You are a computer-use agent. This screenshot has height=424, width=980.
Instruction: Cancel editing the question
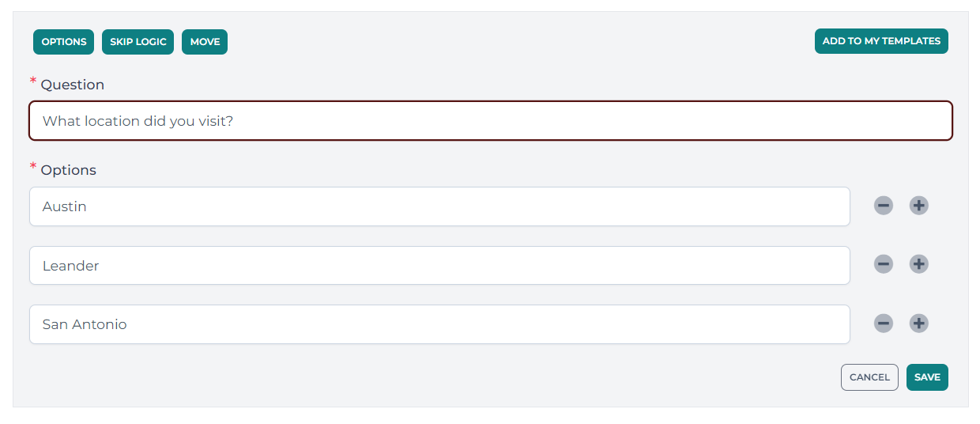point(869,377)
